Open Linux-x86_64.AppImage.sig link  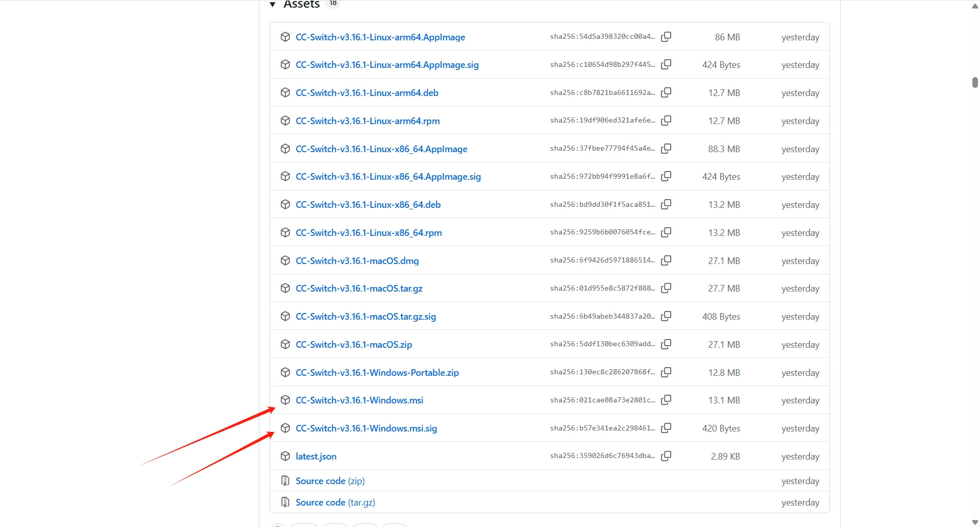click(x=388, y=177)
